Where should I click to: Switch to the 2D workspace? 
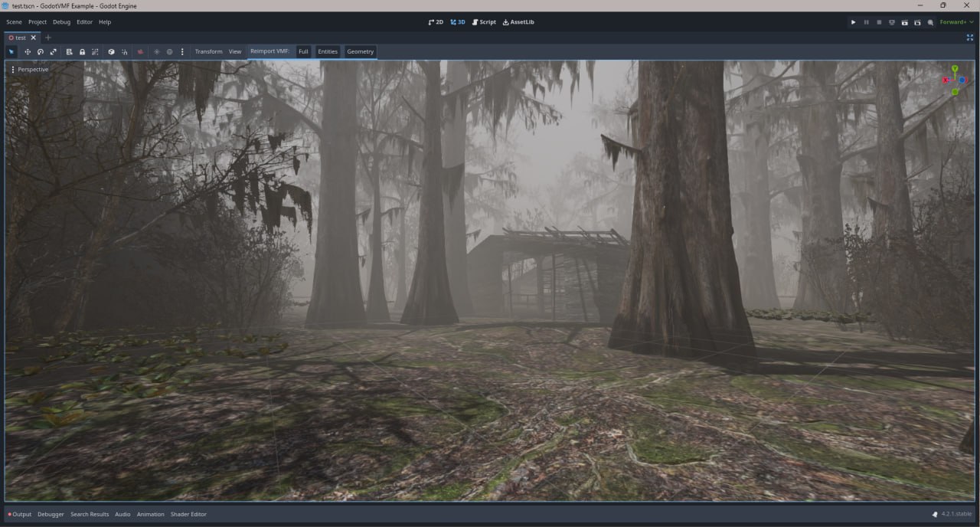(x=436, y=22)
